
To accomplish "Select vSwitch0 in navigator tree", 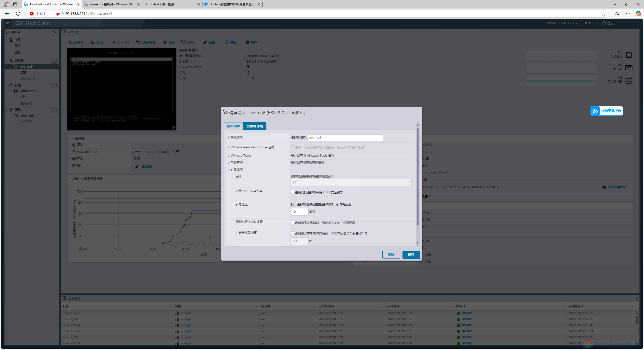I will [27, 116].
